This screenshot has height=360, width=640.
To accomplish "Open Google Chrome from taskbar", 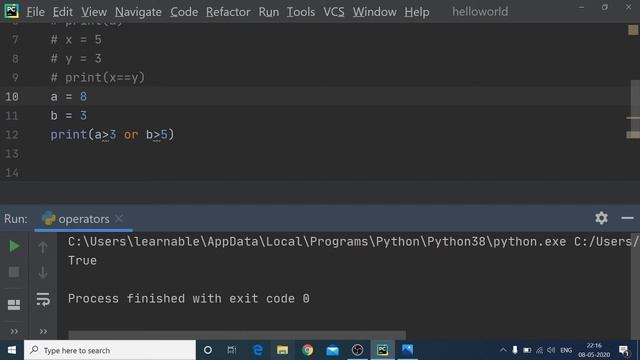I will 307,350.
